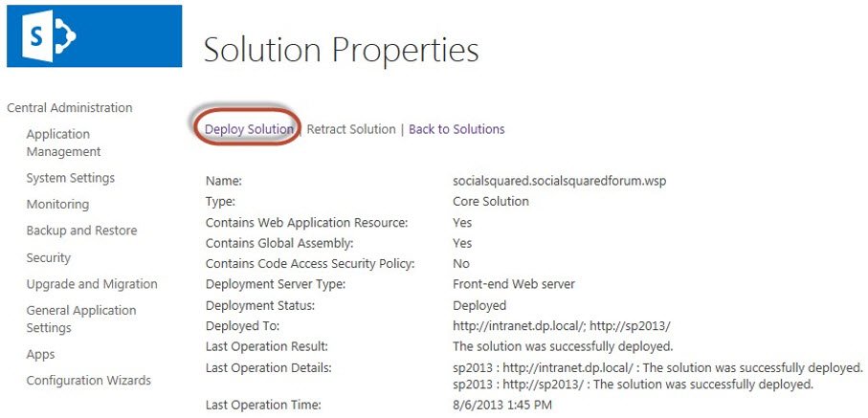Click the Solution Properties page title

(341, 50)
